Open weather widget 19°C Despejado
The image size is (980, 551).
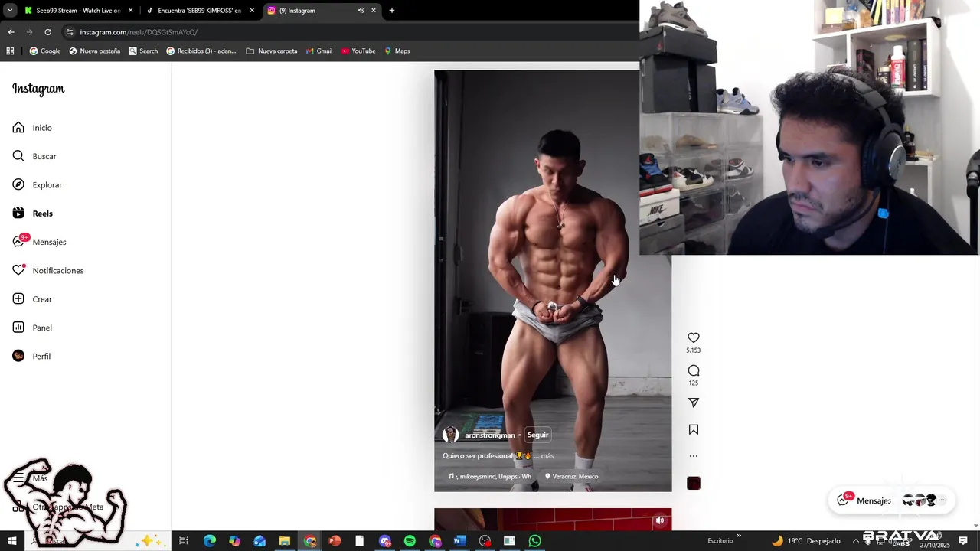[805, 541]
